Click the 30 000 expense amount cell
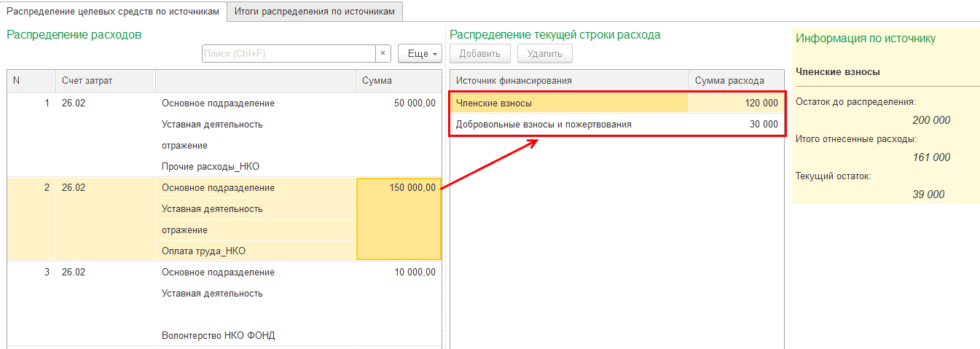Viewport: 980px width, 349px height. point(736,125)
